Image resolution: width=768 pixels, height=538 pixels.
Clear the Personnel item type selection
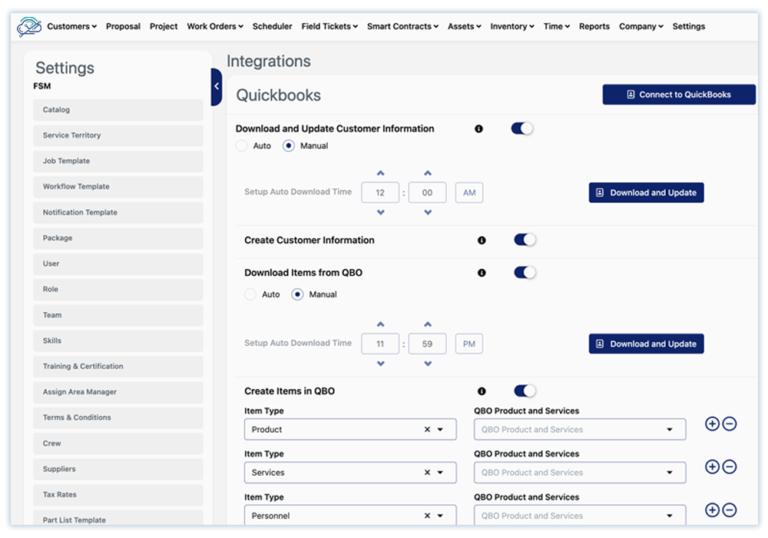pos(427,516)
